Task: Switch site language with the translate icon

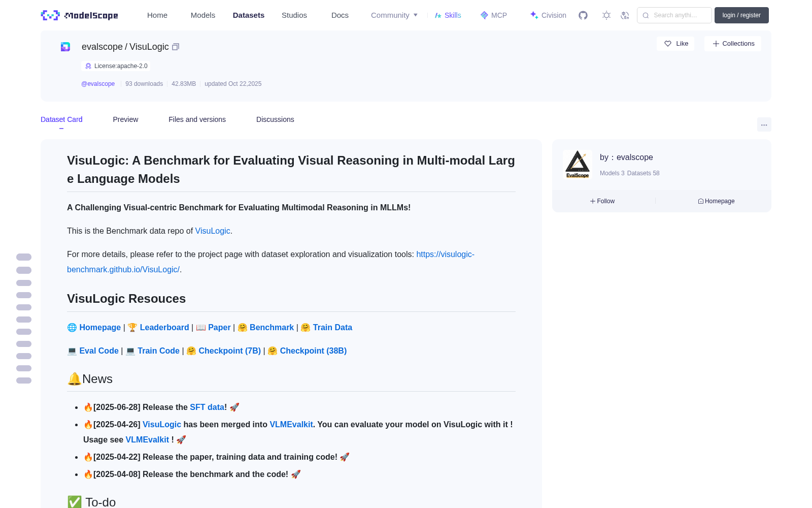Action: pos(625,15)
